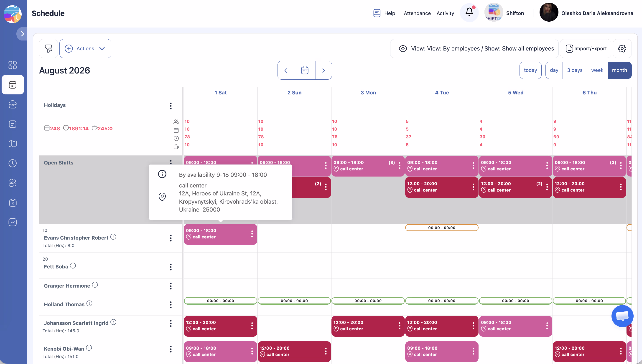Click the today button
Viewport: 642px width, 364px height.
[530, 70]
